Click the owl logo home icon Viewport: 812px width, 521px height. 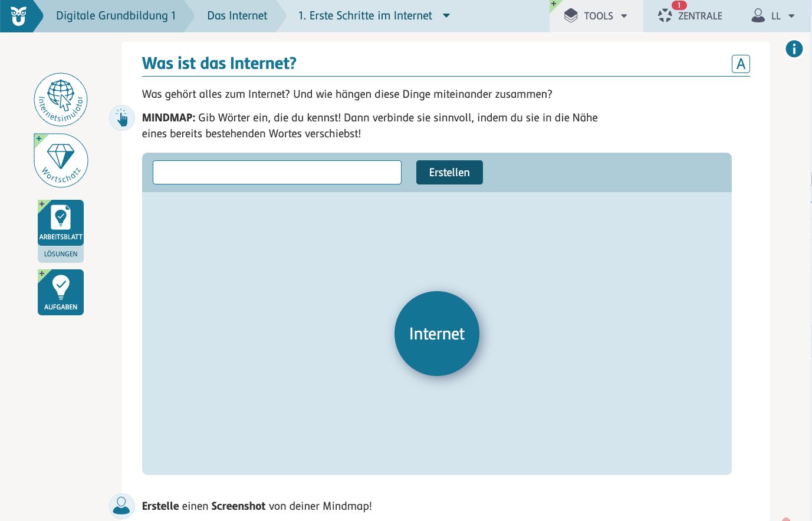[x=18, y=16]
